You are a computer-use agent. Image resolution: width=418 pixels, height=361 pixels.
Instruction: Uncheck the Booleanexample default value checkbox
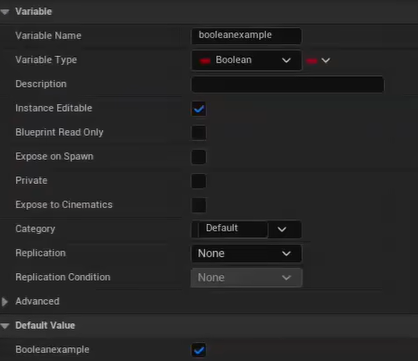[x=199, y=350]
